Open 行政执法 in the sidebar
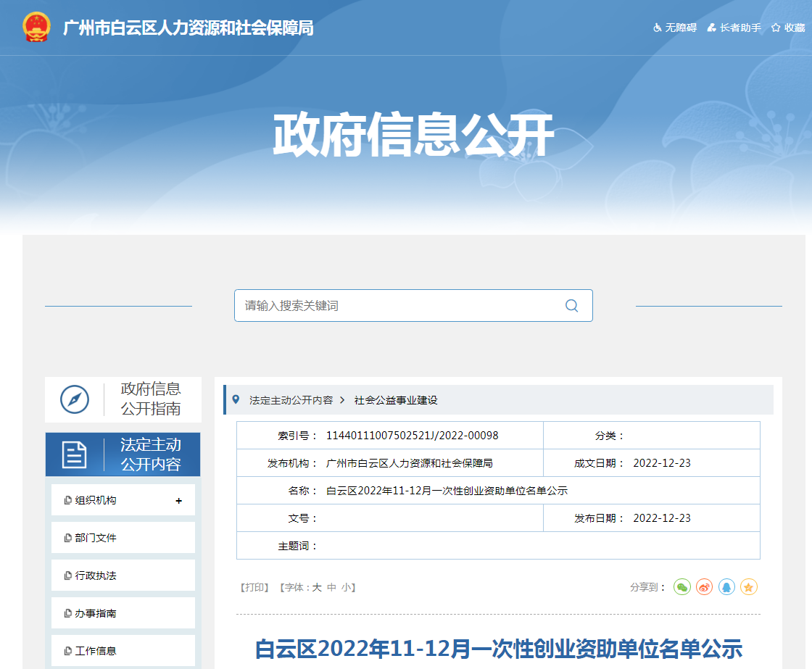Image resolution: width=812 pixels, height=669 pixels. coord(95,575)
